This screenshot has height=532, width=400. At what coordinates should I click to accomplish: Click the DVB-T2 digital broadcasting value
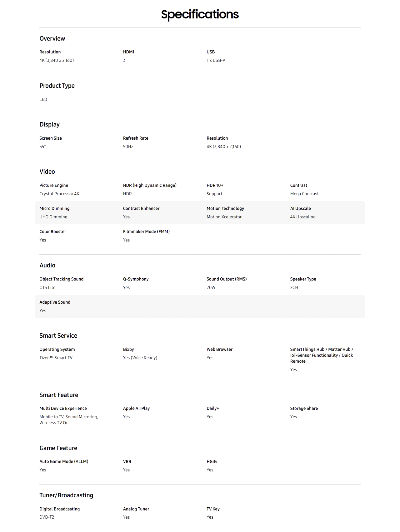click(47, 517)
